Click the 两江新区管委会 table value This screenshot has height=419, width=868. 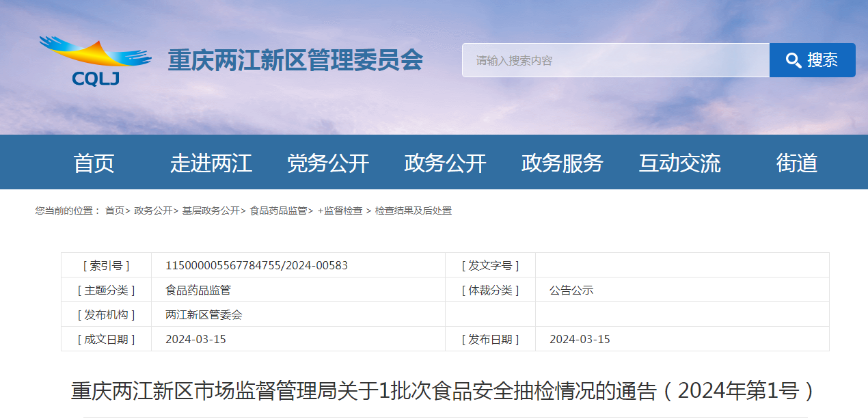coord(204,314)
